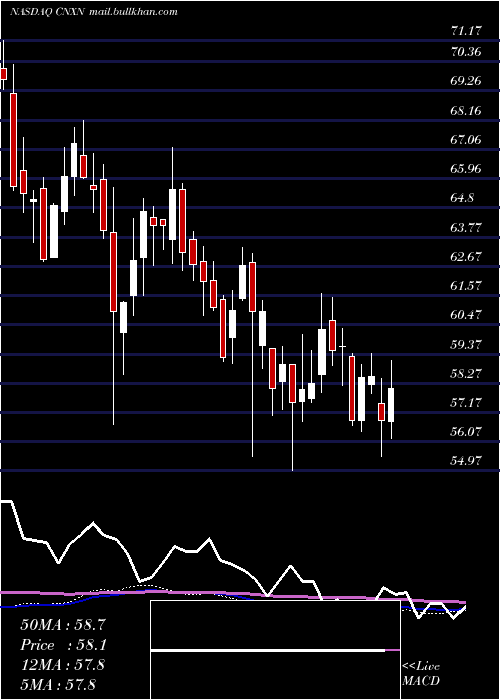The width and height of the screenshot is (500, 700).
Task: Click the 70.36 price axis label
Action: click(x=466, y=52)
